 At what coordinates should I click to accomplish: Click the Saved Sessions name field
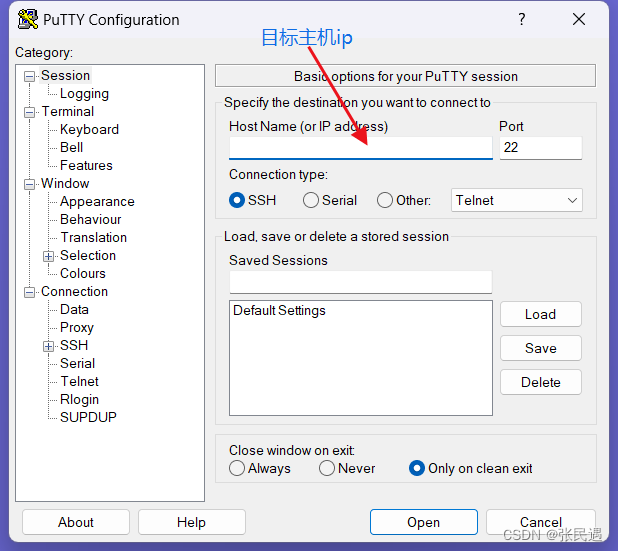(361, 282)
